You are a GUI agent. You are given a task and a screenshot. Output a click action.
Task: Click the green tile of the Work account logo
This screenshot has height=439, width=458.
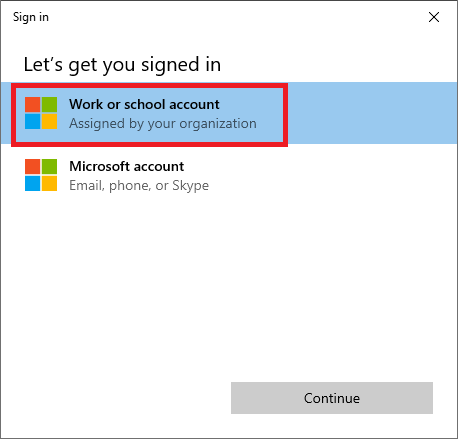coord(49,105)
